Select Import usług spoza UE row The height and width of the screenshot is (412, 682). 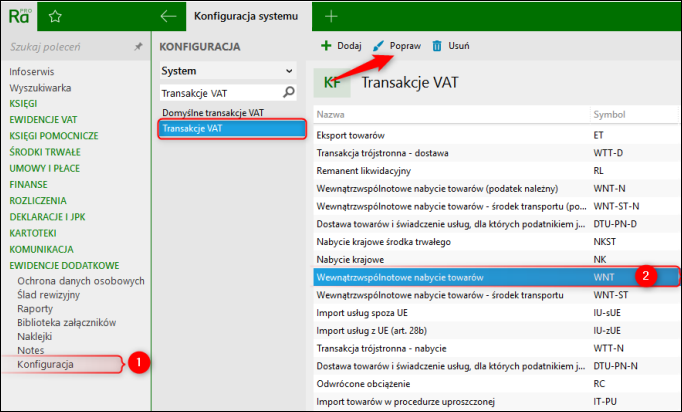[495, 313]
